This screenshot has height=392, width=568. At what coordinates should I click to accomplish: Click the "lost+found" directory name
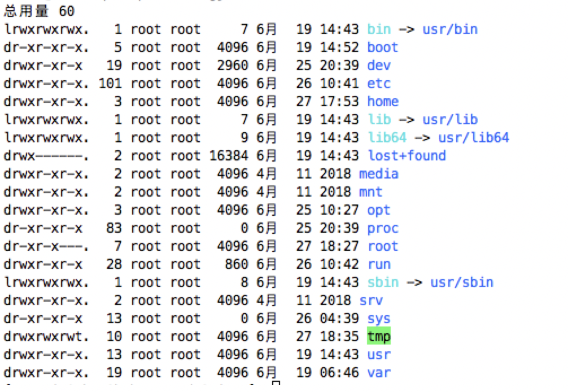pos(407,156)
